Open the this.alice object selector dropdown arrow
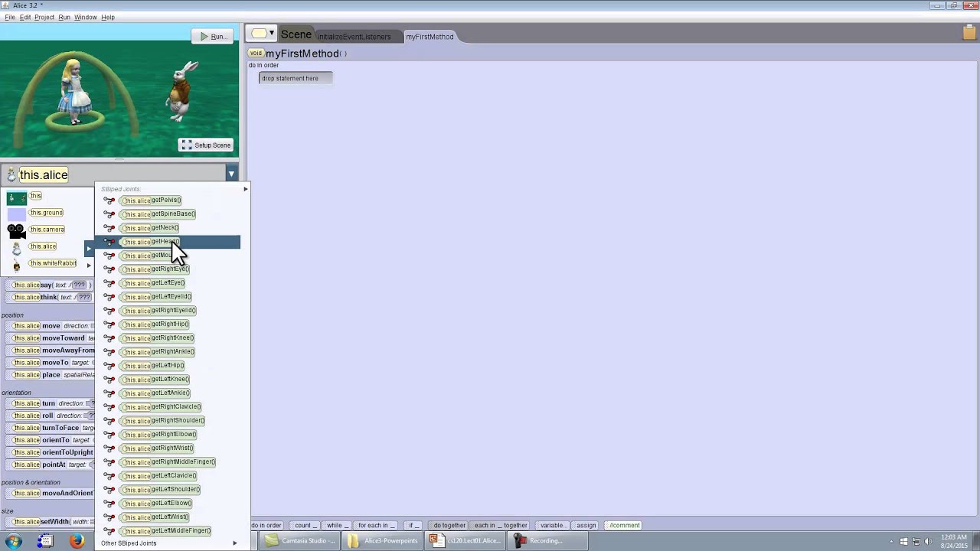The width and height of the screenshot is (980, 551). point(231,174)
